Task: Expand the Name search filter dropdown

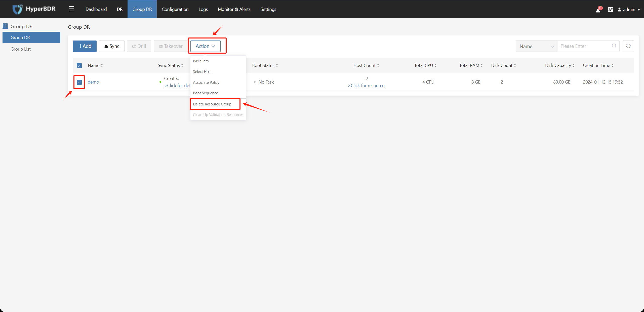Action: tap(536, 46)
